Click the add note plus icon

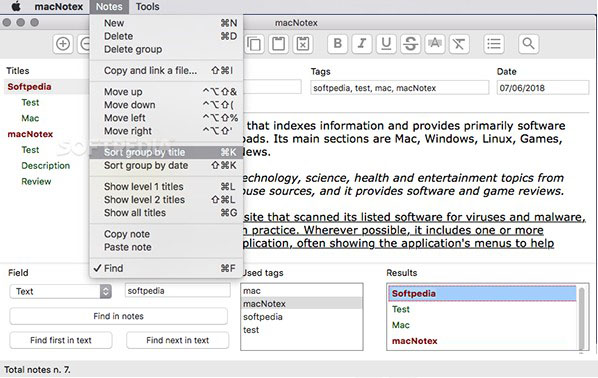(x=63, y=44)
